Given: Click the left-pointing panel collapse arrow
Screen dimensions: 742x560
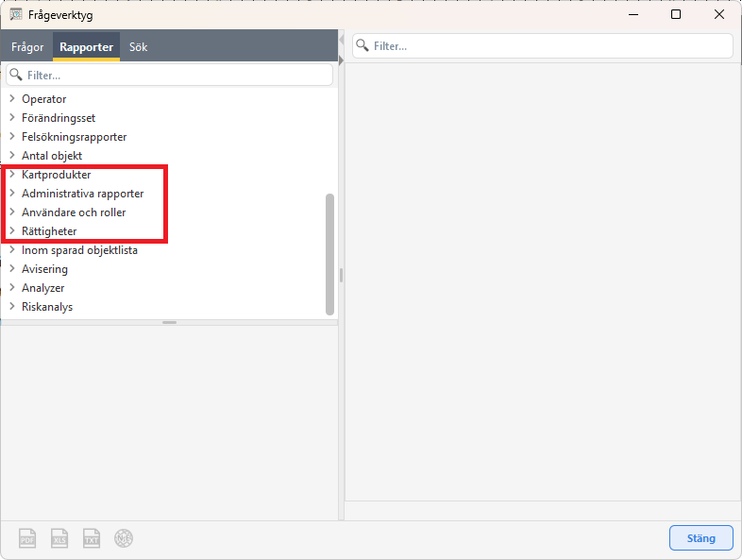Looking at the screenshot, I should click(x=342, y=39).
